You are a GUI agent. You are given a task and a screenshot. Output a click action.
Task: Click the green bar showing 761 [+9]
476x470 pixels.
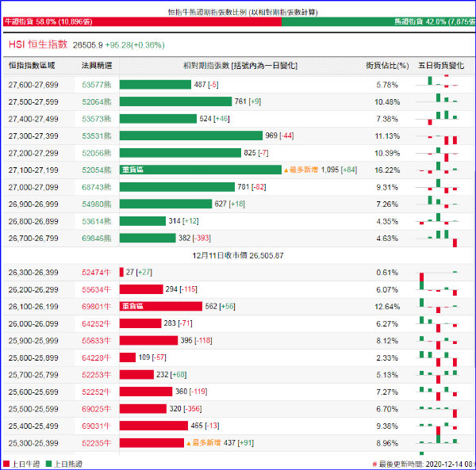coord(175,101)
